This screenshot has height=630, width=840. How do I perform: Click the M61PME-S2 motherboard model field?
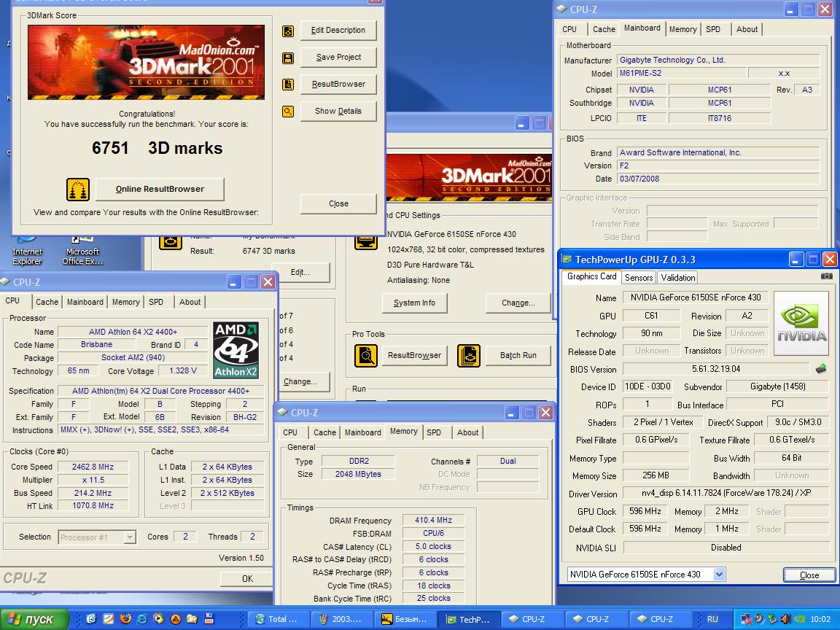point(682,74)
